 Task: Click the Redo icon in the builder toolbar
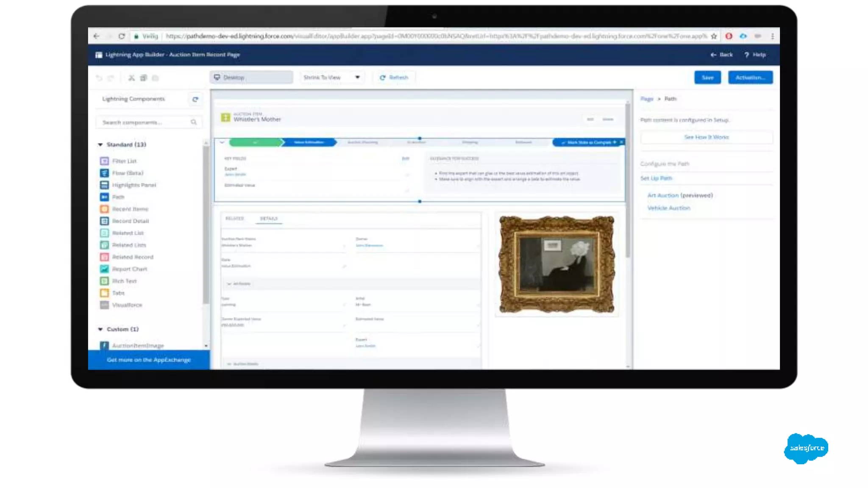111,78
